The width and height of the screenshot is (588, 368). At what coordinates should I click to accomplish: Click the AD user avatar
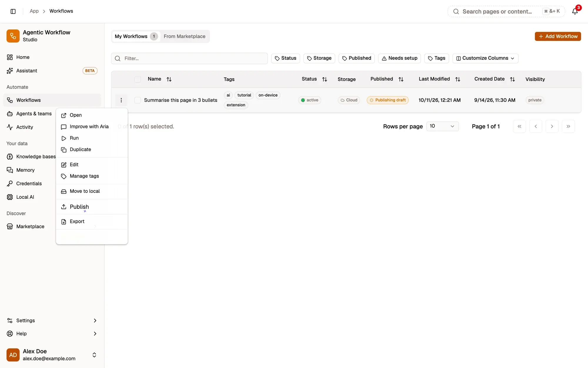[13, 355]
